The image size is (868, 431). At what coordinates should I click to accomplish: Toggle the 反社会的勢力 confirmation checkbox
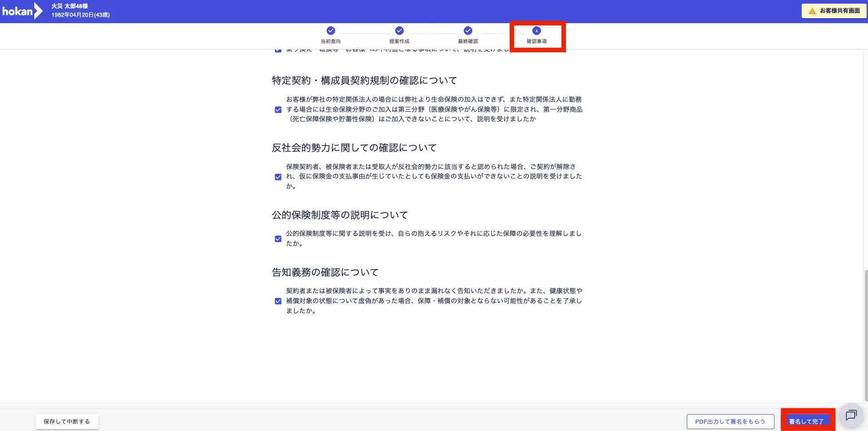[x=278, y=177]
